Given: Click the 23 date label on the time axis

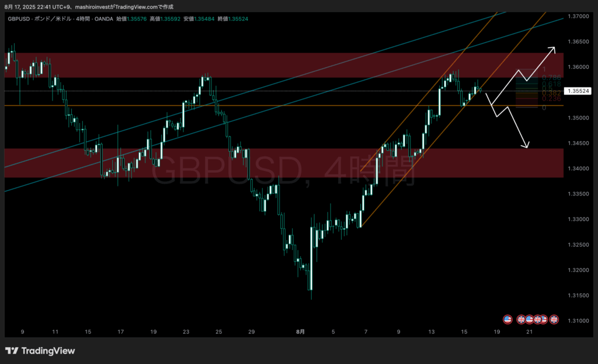Looking at the screenshot, I should (x=186, y=332).
